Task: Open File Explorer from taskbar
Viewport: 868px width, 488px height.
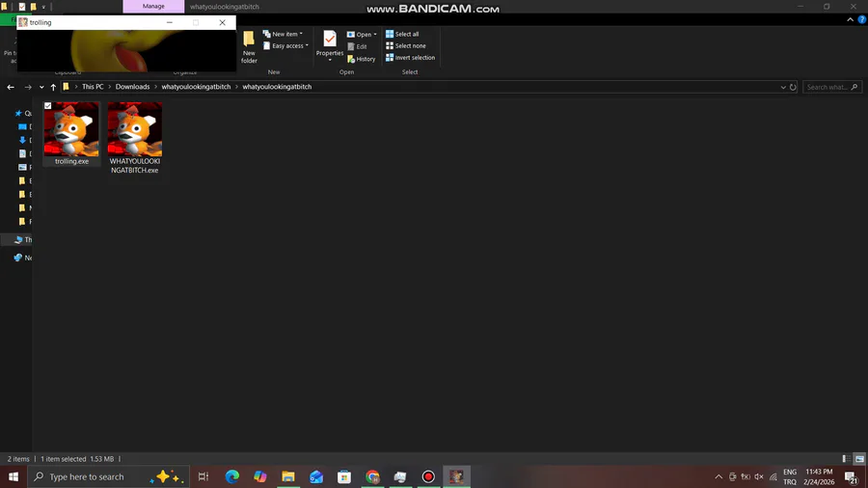Action: (x=288, y=476)
